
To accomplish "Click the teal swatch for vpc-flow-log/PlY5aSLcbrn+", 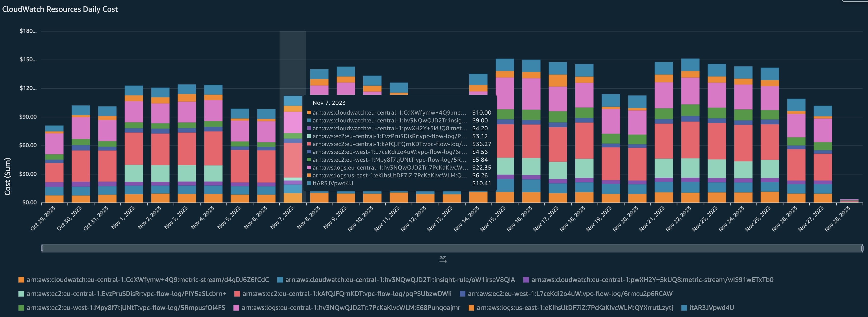I will pos(21,293).
